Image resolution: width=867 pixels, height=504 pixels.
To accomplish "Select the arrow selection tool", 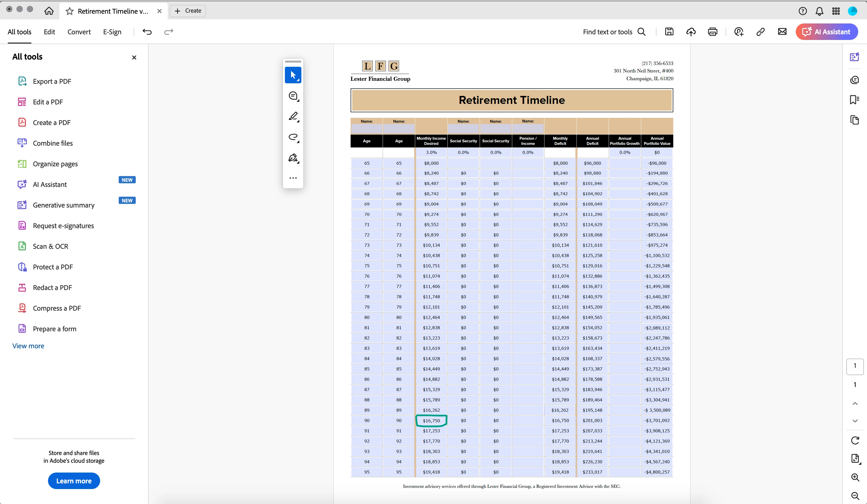I will point(293,75).
